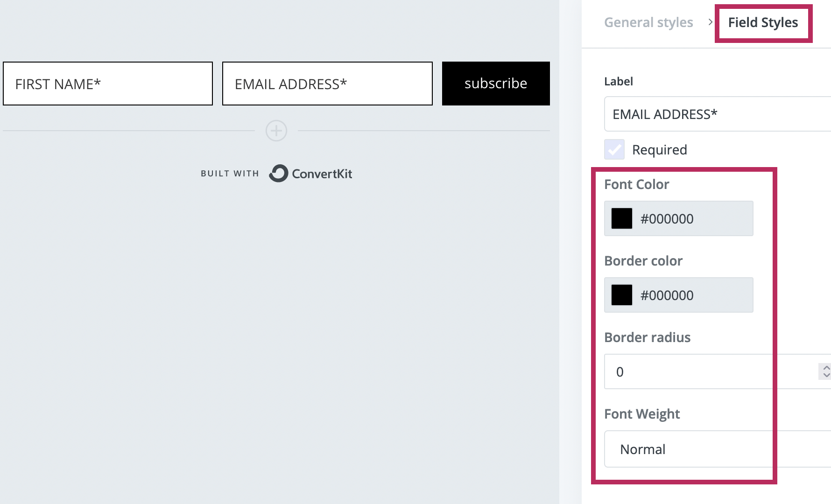
Task: Increase border radius with up arrow
Action: [x=826, y=367]
